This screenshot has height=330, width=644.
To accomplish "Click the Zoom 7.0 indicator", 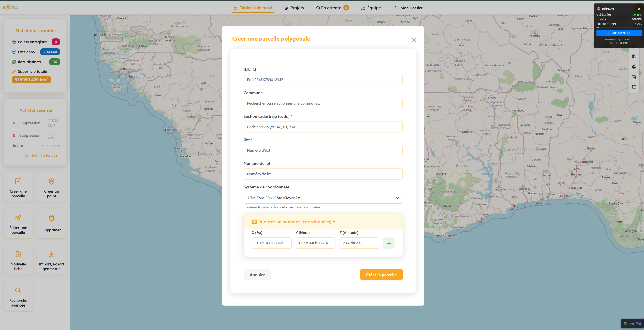I will (633, 323).
